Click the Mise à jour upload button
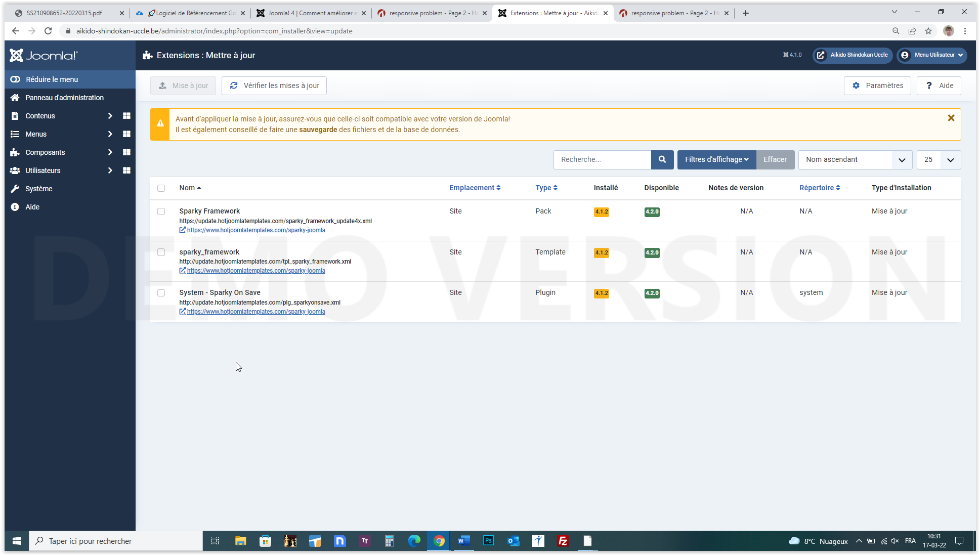 coord(183,86)
